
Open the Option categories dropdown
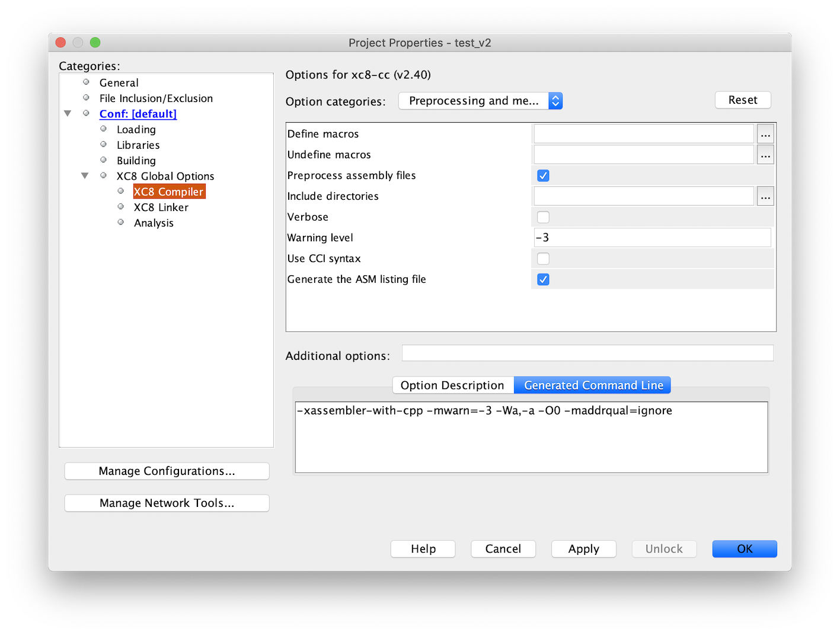[480, 101]
